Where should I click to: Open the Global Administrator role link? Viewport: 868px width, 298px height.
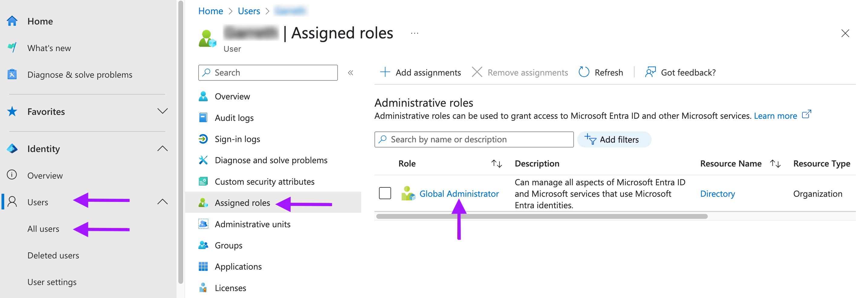pos(459,193)
